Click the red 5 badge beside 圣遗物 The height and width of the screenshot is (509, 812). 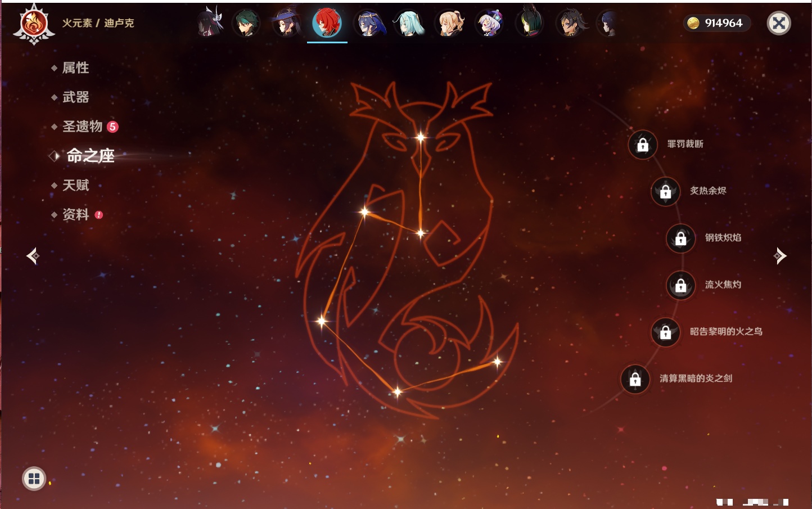pyautogui.click(x=112, y=127)
